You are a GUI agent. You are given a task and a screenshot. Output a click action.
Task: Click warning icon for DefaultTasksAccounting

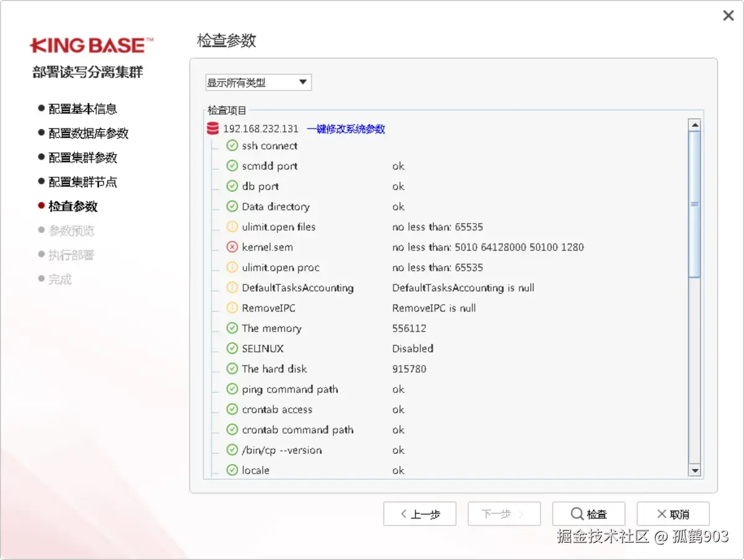[232, 287]
